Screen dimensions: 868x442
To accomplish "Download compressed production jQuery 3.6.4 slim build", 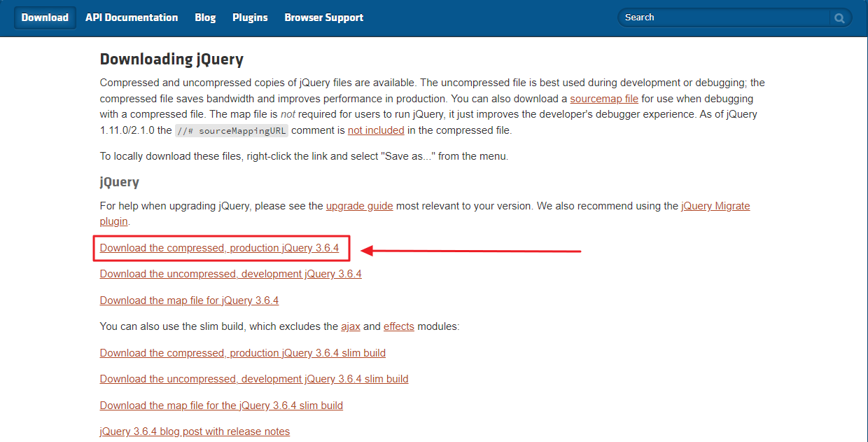I will 243,353.
